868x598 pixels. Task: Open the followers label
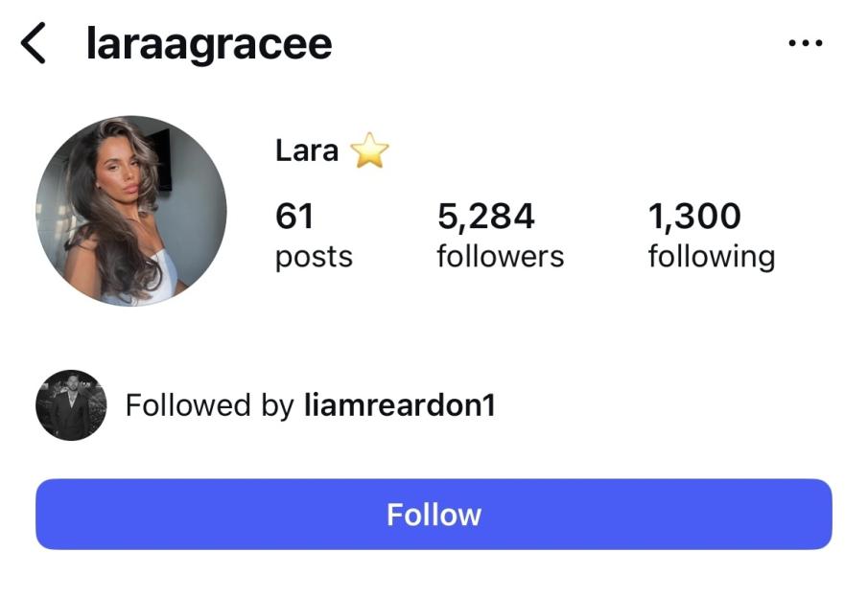point(501,257)
